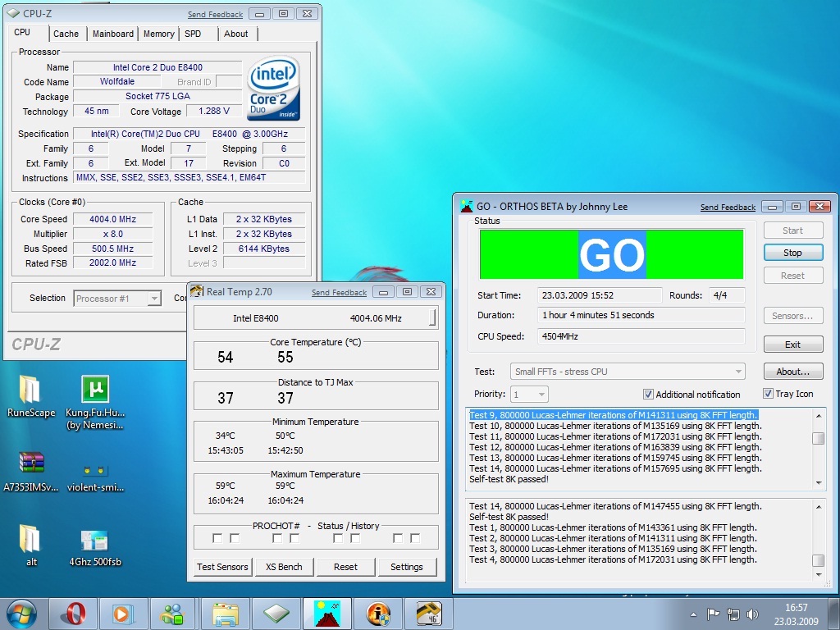Click Send Feedback link in ORTHOS window

pos(728,208)
